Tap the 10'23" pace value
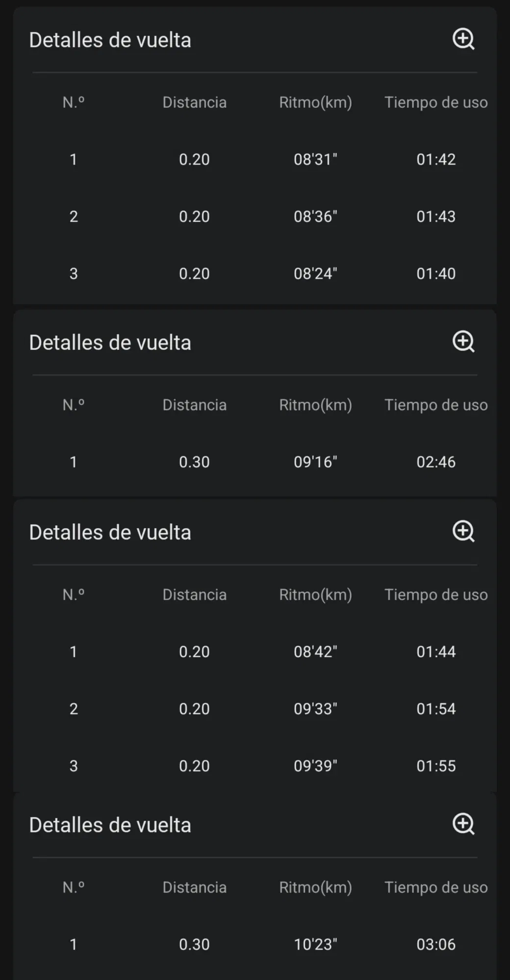 tap(315, 944)
